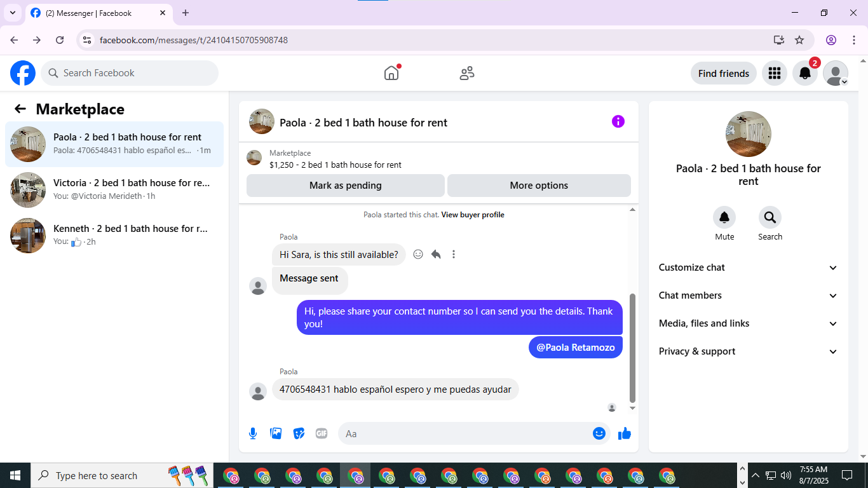Screen dimensions: 868x488
Task: Open emoji picker in message field
Action: 599,433
